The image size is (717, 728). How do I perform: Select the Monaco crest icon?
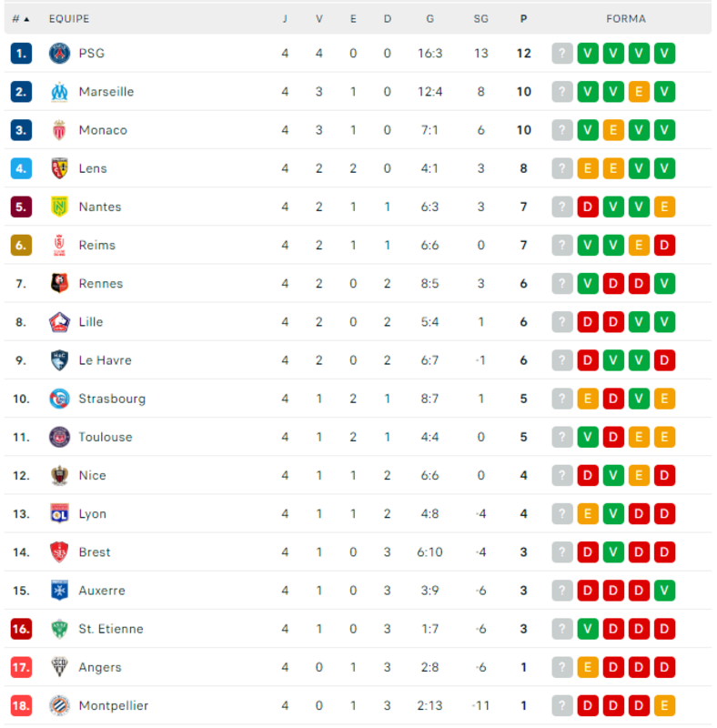click(59, 130)
